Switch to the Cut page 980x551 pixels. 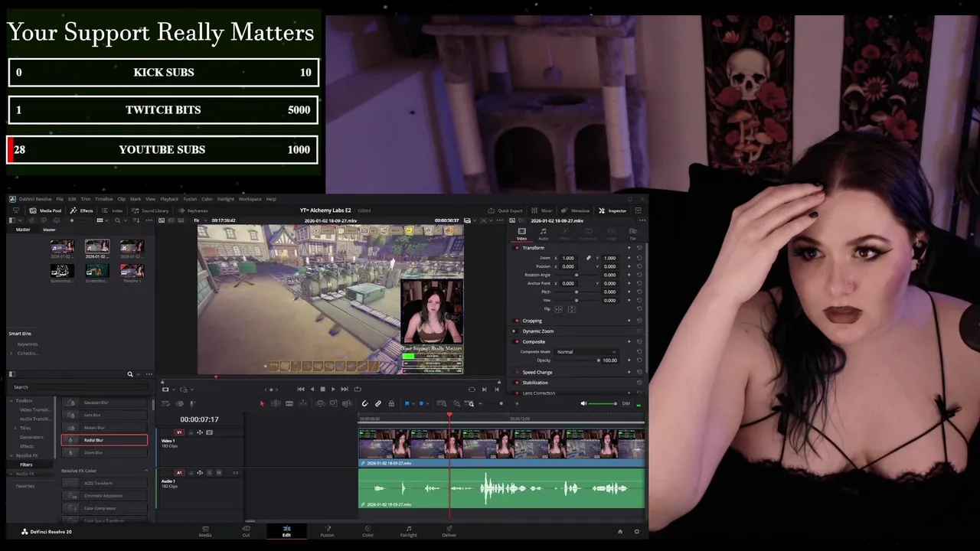(246, 530)
